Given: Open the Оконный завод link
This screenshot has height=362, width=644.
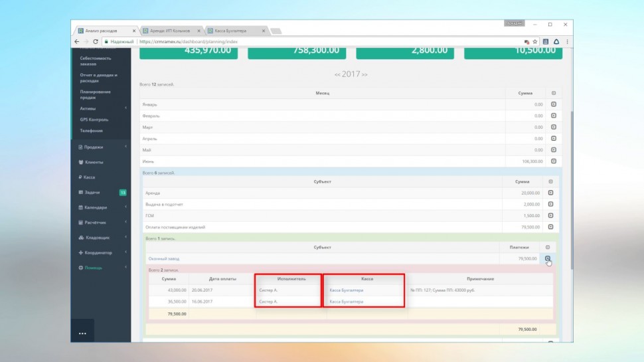Looking at the screenshot, I should pos(164,258).
